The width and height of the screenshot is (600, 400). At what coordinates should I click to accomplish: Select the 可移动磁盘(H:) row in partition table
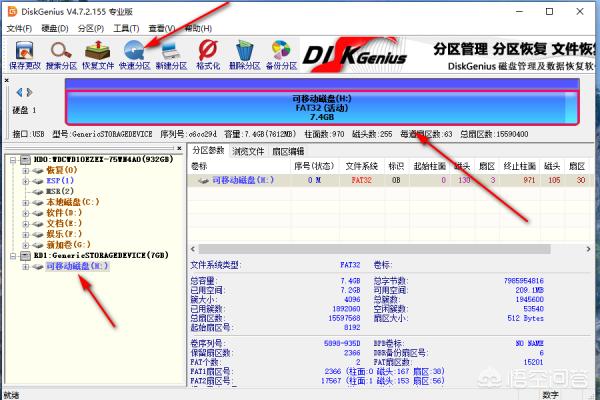point(243,180)
